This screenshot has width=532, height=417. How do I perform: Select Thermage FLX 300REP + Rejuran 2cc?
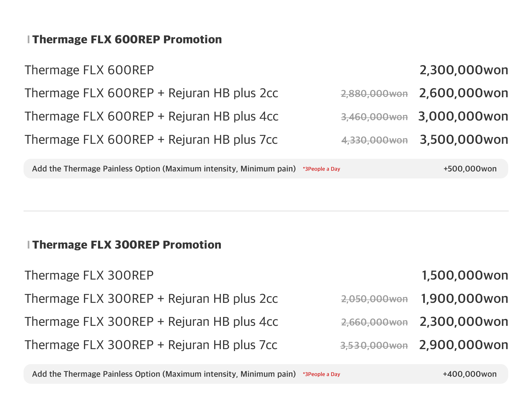[x=151, y=299]
